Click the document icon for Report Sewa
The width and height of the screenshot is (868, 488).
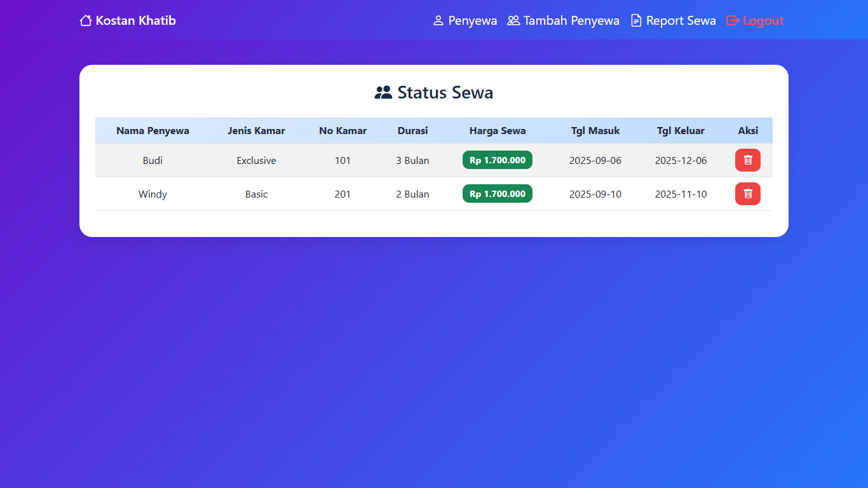(x=636, y=21)
